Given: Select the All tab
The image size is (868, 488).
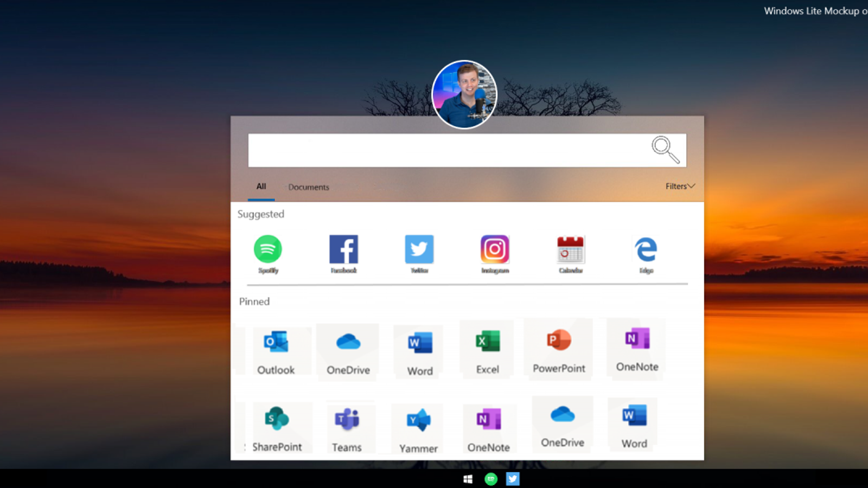Looking at the screenshot, I should pyautogui.click(x=261, y=187).
